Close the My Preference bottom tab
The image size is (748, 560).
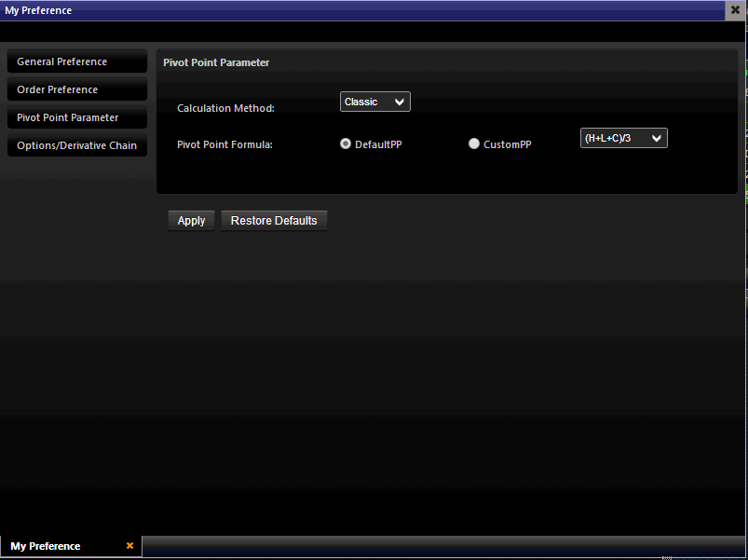click(x=129, y=546)
